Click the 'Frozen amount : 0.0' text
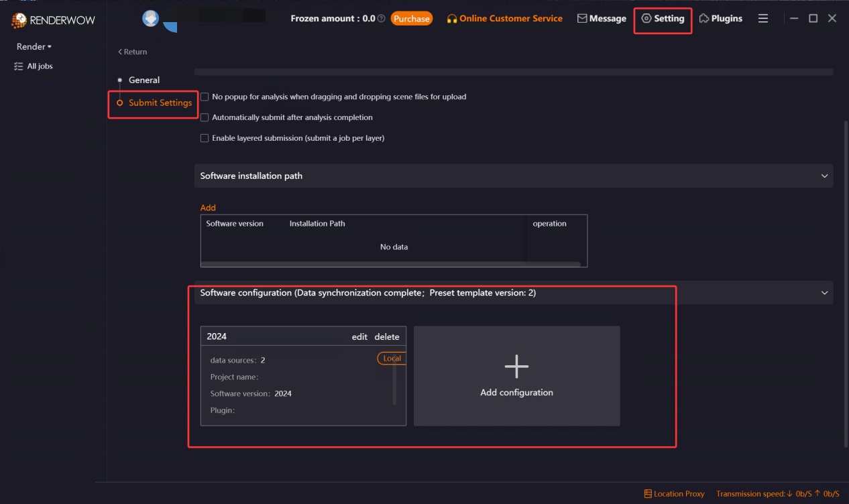The width and height of the screenshot is (849, 504). point(333,19)
